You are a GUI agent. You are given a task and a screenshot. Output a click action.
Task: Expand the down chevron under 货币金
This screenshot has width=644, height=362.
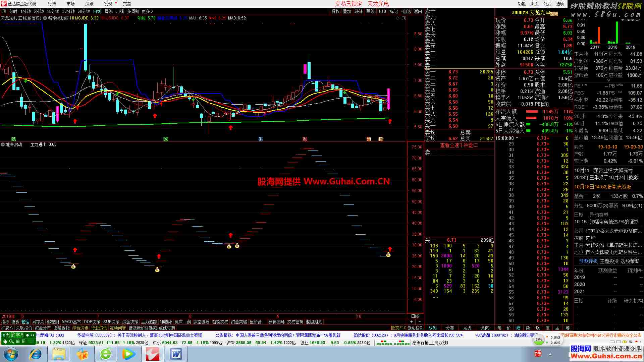[608, 80]
